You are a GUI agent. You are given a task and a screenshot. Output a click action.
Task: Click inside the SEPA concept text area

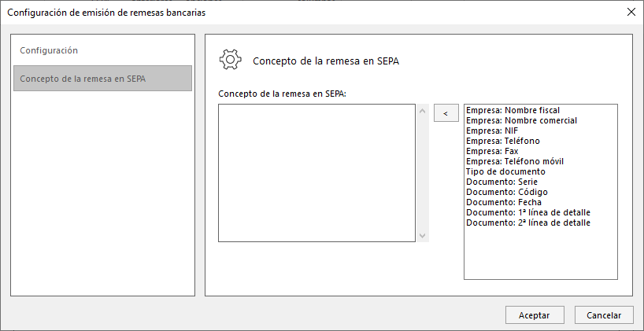pyautogui.click(x=316, y=173)
